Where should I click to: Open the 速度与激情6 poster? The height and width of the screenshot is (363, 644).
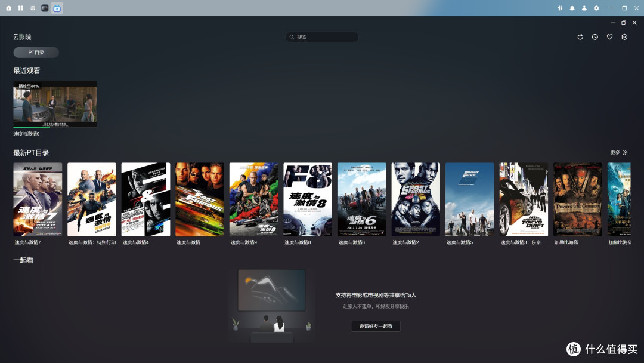tap(362, 199)
